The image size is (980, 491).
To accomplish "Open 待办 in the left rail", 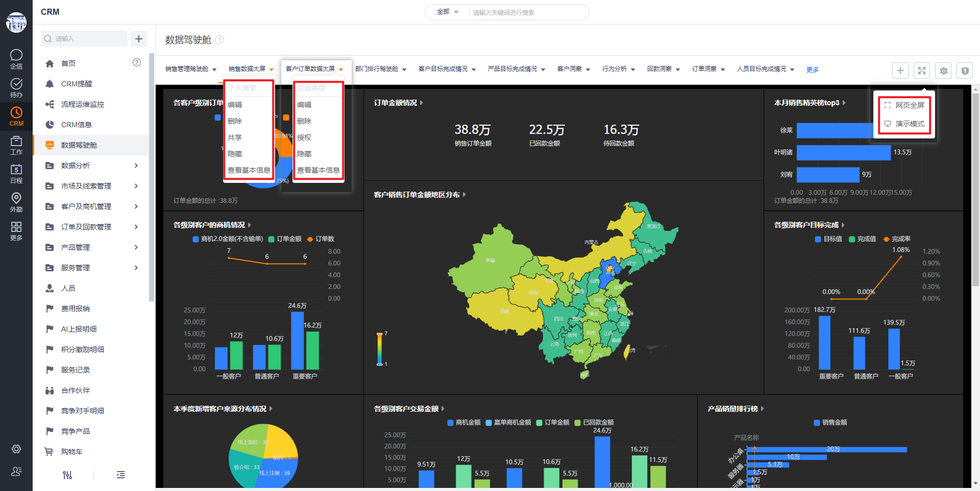I will coord(16,88).
